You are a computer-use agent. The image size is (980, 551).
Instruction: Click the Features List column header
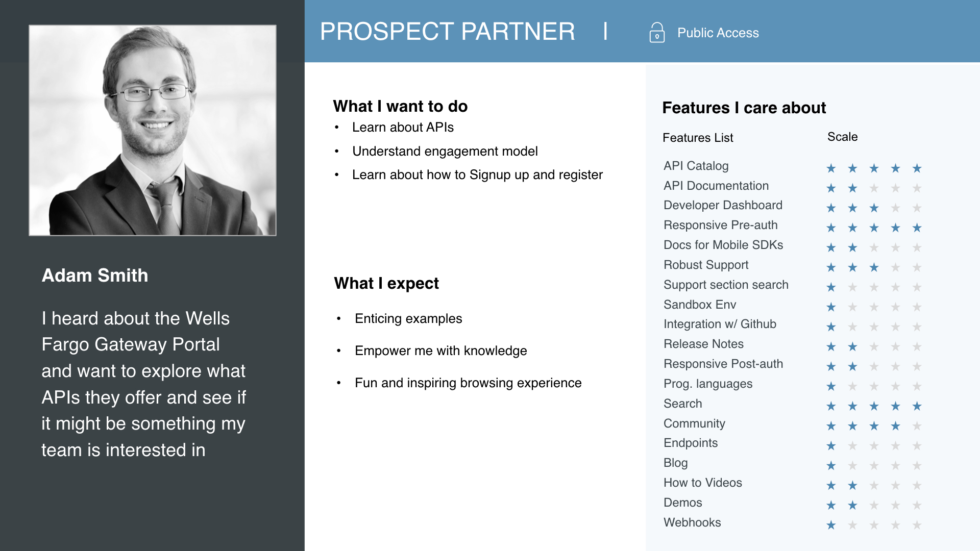(697, 138)
